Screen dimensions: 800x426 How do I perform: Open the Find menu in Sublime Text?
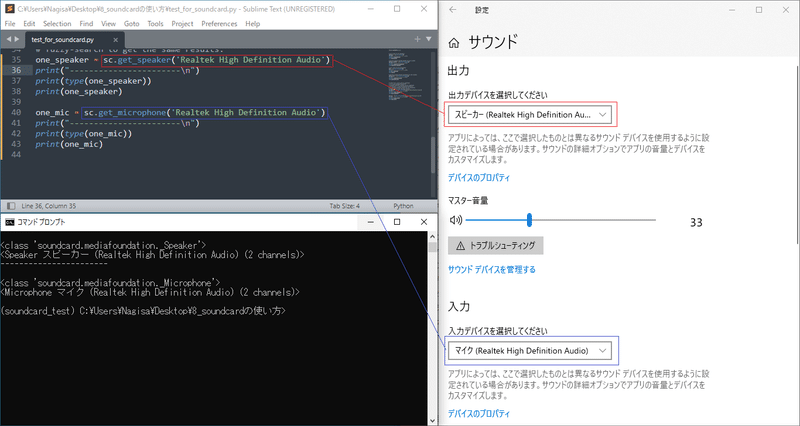tap(86, 23)
